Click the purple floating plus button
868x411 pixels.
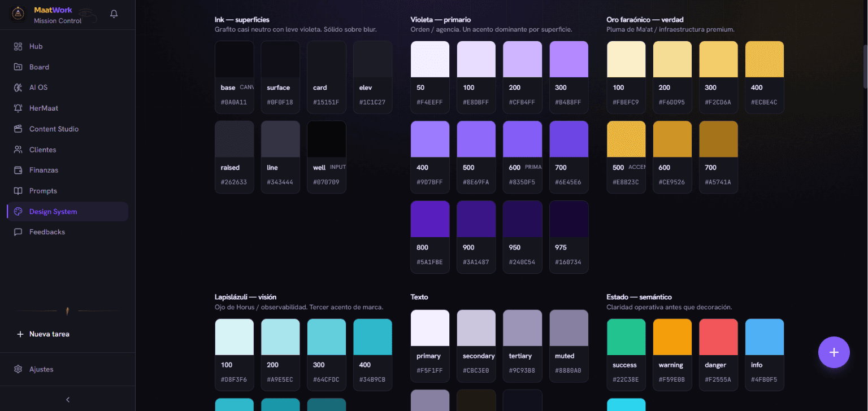pos(834,352)
